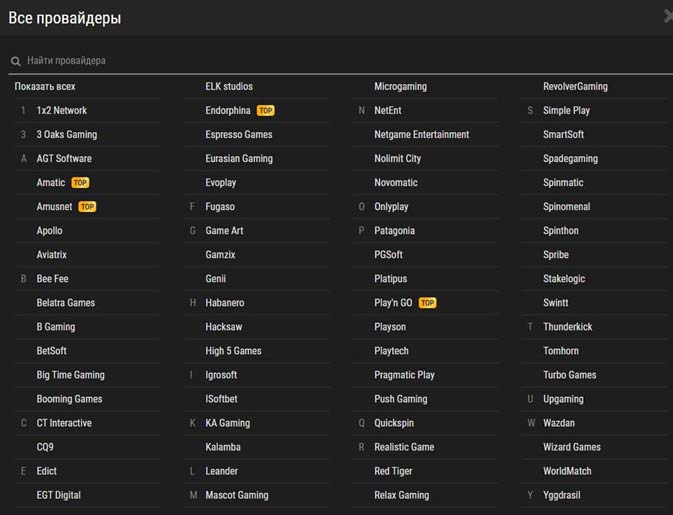Choose Thunderkick from the list
673x515 pixels.
click(x=567, y=327)
